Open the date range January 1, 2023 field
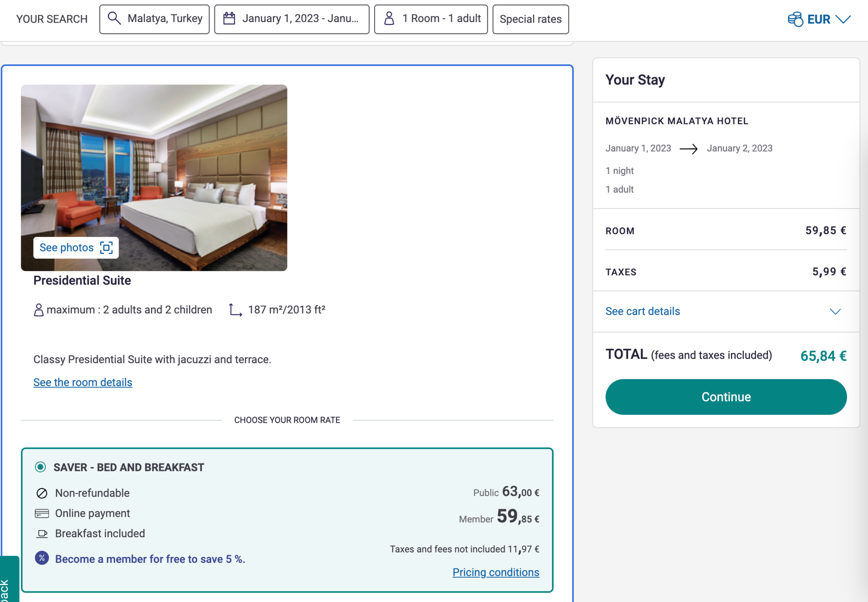Screen dimensions: 868x602 pos(292,19)
